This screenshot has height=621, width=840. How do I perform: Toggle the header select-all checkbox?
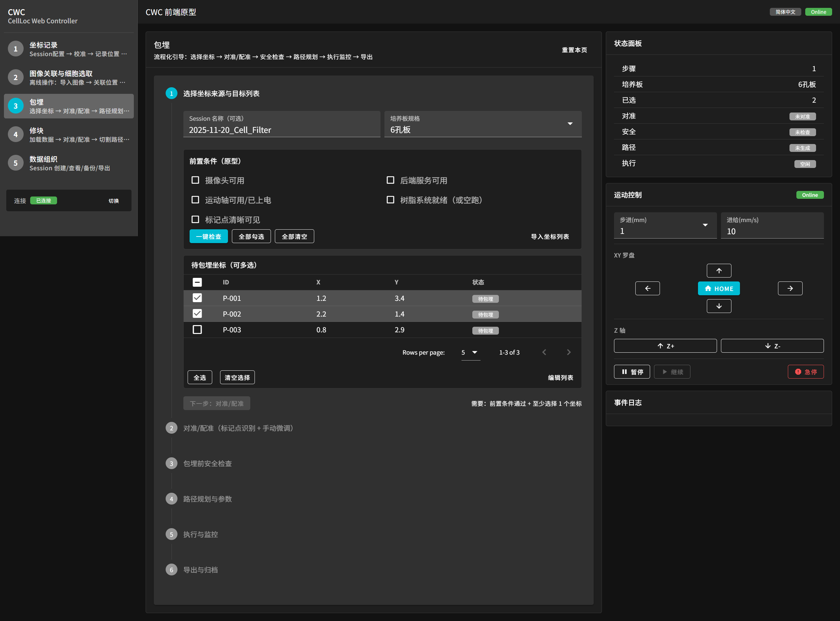coord(197,282)
